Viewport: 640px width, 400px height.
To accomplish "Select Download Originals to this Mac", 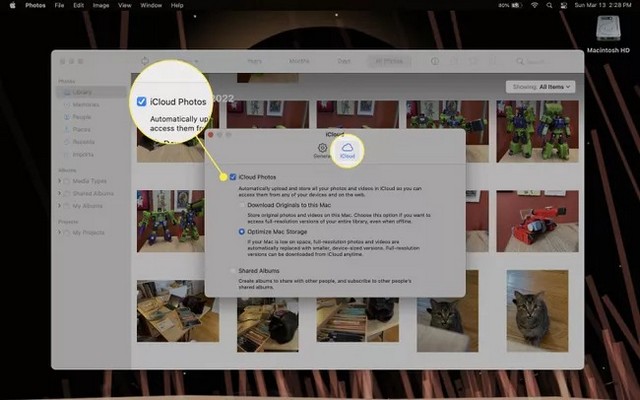I will [241, 204].
